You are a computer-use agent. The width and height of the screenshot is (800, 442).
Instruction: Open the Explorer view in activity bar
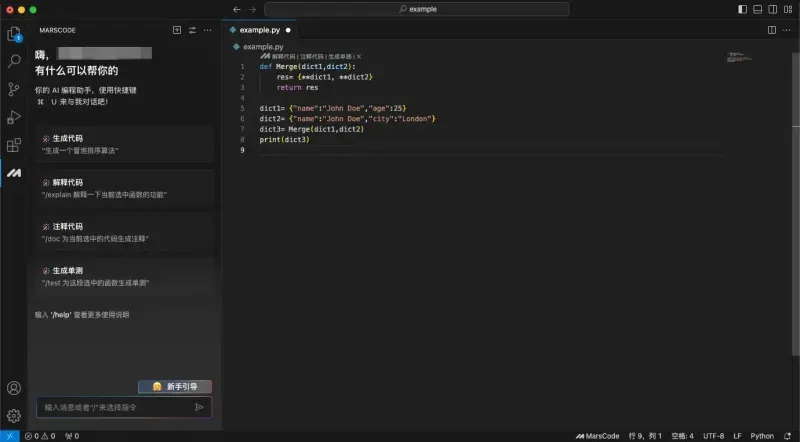(14, 34)
